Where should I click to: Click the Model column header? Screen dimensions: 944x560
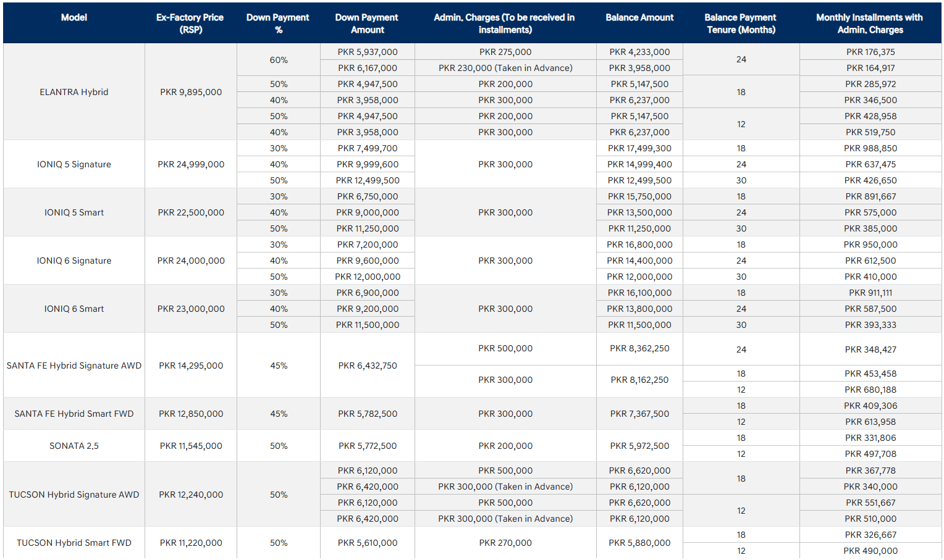(x=74, y=17)
